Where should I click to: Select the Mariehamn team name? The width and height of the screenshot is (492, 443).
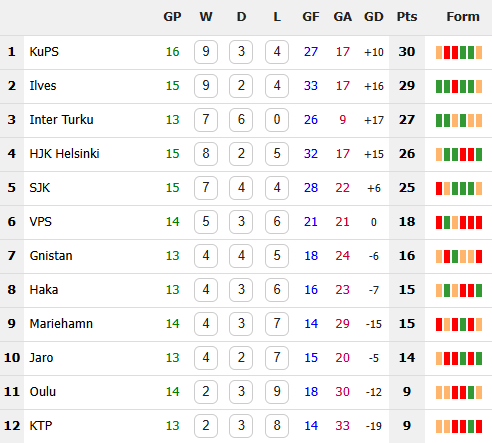(x=61, y=324)
